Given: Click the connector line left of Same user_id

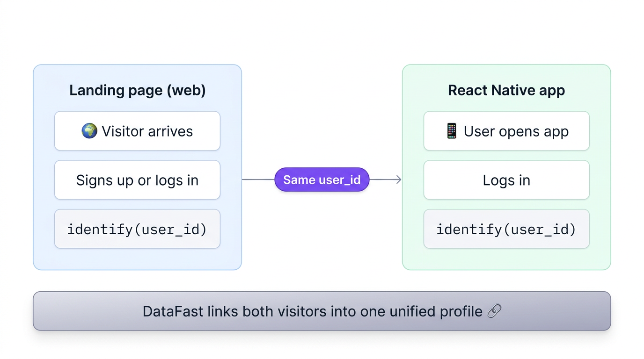Looking at the screenshot, I should tap(258, 179).
